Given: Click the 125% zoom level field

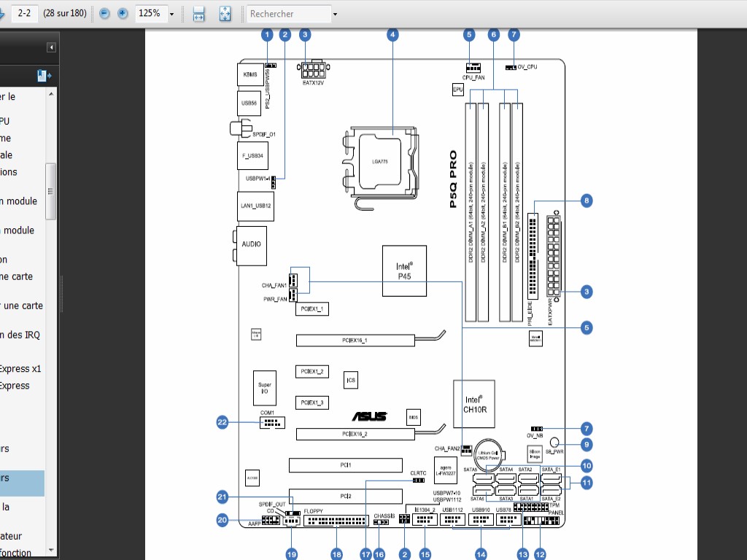Looking at the screenshot, I should pyautogui.click(x=151, y=14).
